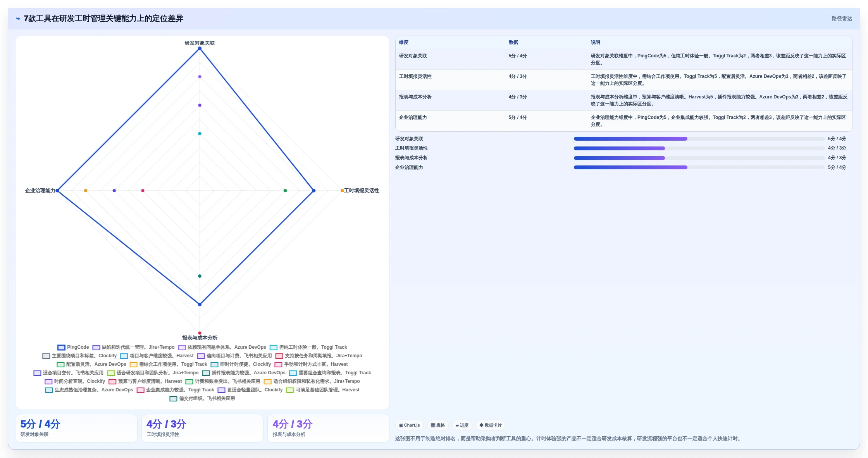Toggle 偏交付组织。飞书相关应用 legend entry
The width and height of the screenshot is (868, 458).
coord(202,398)
